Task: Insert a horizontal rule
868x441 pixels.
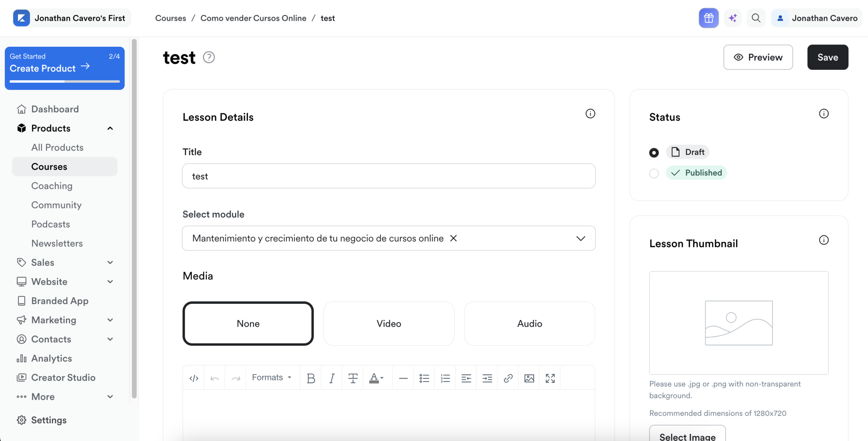Action: tap(403, 377)
